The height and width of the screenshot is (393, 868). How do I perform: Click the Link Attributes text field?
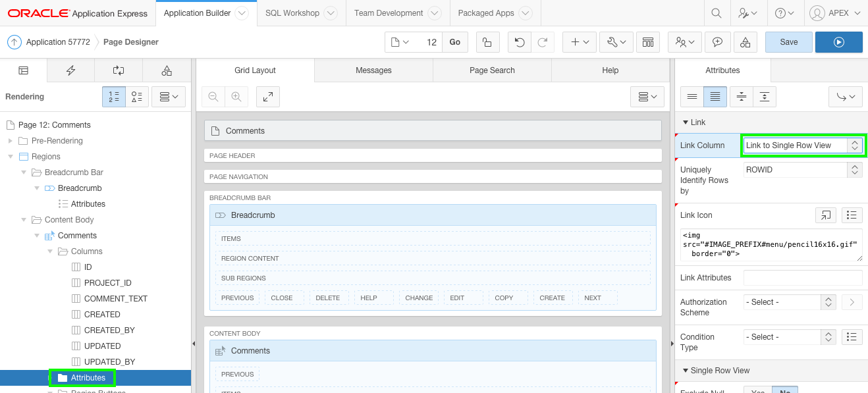(x=802, y=278)
